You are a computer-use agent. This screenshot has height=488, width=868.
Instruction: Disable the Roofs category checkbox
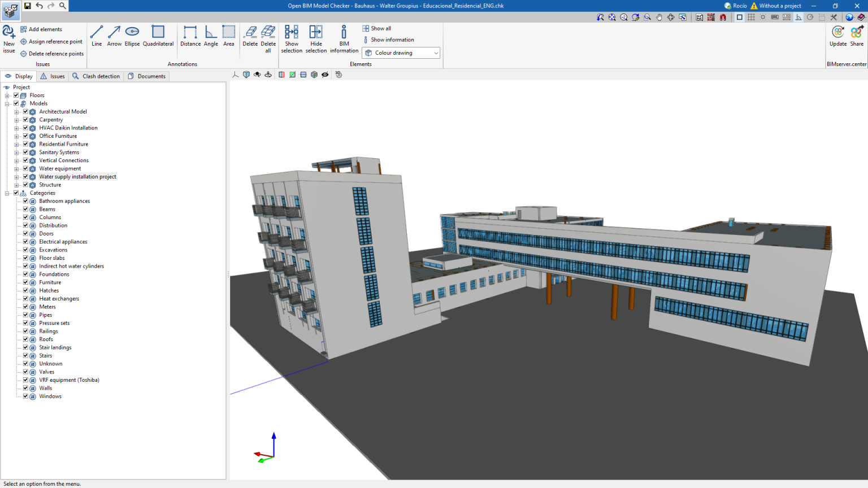(x=25, y=339)
